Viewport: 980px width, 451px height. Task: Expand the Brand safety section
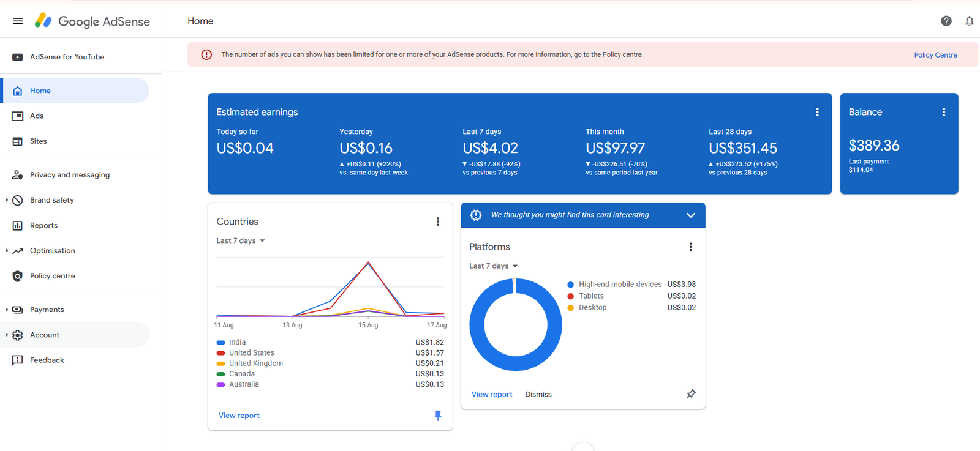[7, 200]
